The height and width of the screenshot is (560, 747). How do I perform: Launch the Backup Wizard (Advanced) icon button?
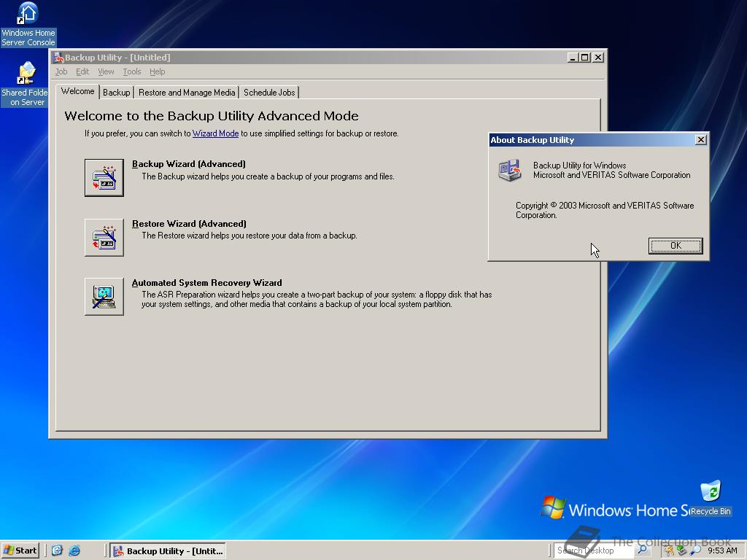[x=104, y=178]
